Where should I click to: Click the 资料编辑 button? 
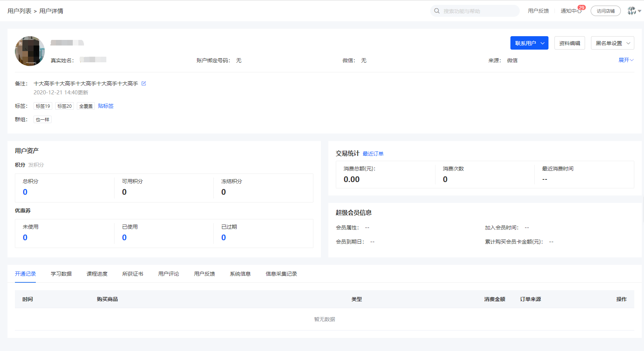[x=569, y=43]
